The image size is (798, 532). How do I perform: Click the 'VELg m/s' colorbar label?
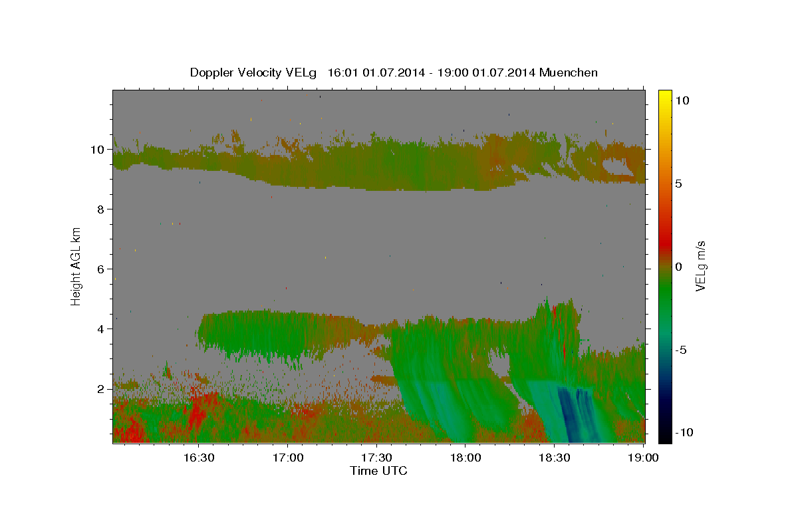click(x=700, y=267)
